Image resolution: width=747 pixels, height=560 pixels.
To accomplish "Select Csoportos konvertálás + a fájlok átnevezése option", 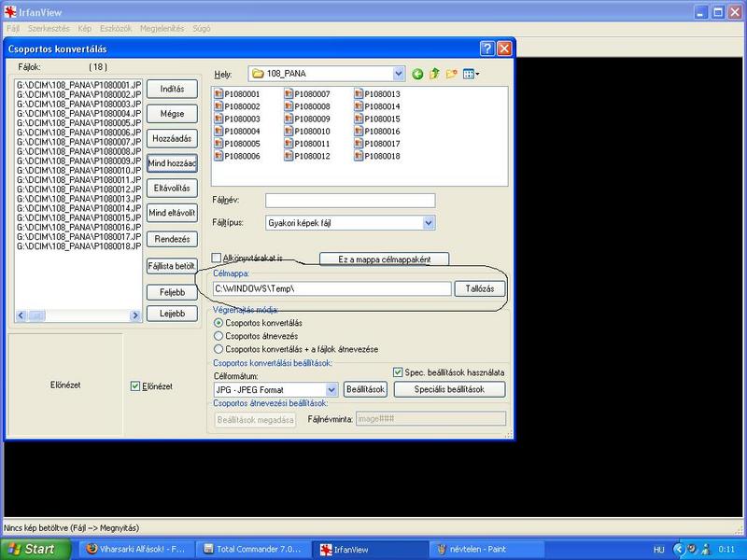I will pyautogui.click(x=218, y=349).
